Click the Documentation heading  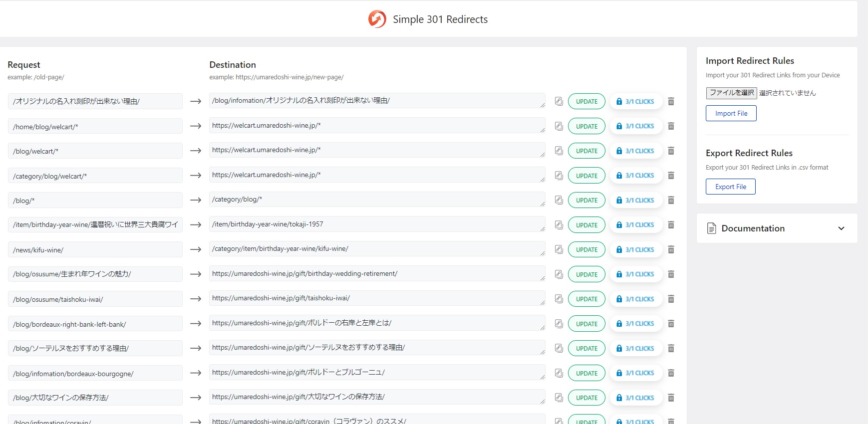pyautogui.click(x=753, y=228)
